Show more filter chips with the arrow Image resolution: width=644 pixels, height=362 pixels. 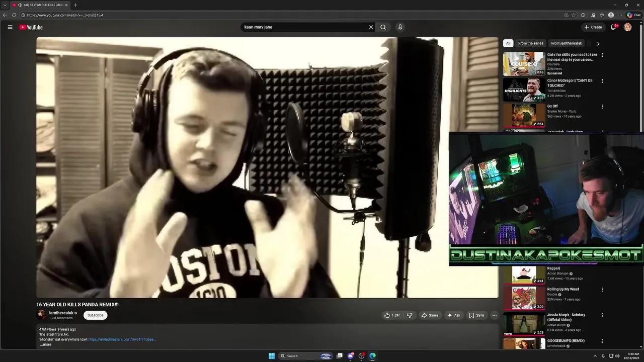click(x=598, y=43)
